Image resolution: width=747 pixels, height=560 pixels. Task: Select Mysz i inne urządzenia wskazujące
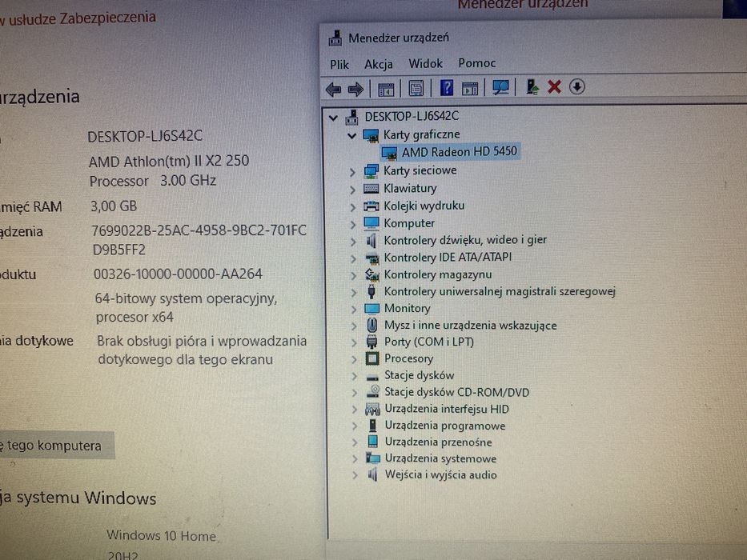[x=470, y=326]
